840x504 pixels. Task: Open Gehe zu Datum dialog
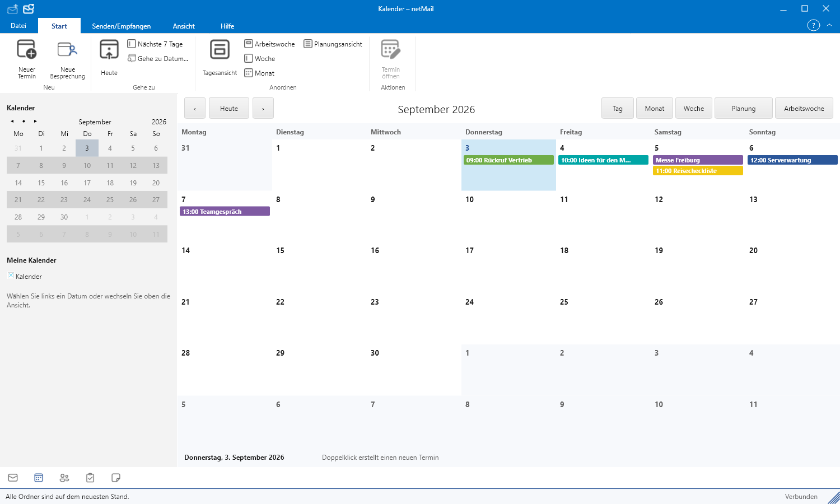(x=158, y=58)
